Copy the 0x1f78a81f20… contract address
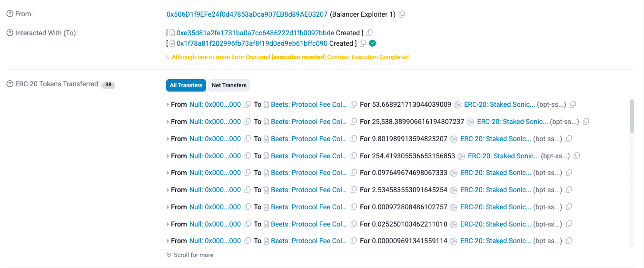Screen dimensions: 644x268 click(363, 43)
